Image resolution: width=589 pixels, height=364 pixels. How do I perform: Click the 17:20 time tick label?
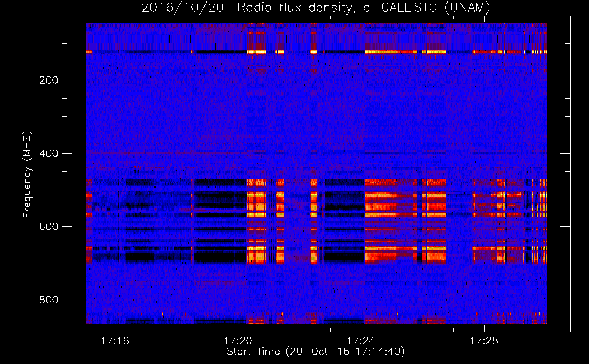238,341
